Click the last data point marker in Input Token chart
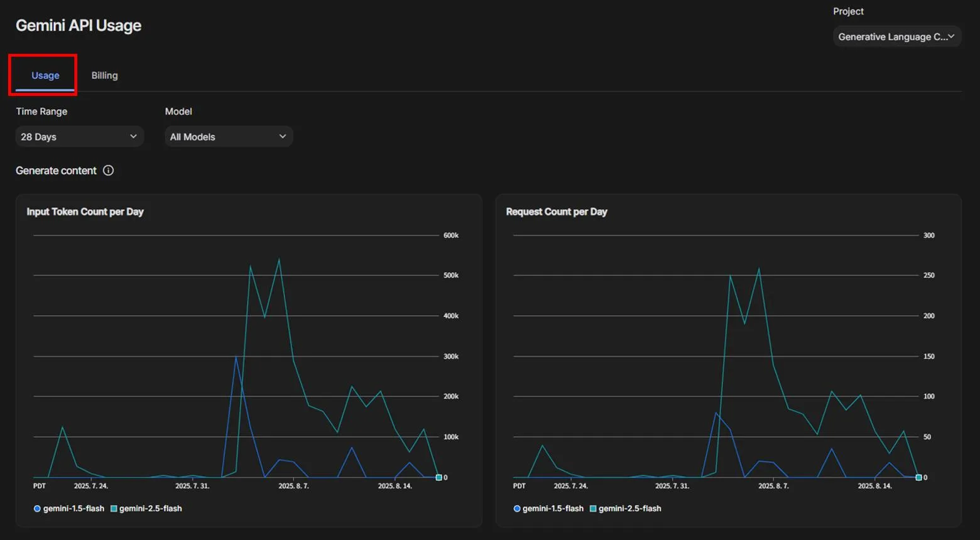The width and height of the screenshot is (980, 540). (x=438, y=478)
